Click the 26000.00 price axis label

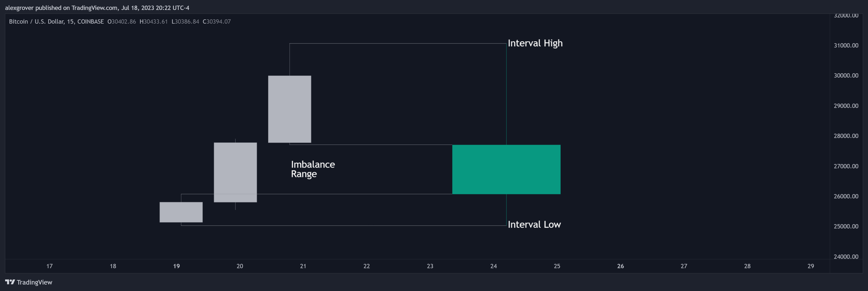pos(846,196)
